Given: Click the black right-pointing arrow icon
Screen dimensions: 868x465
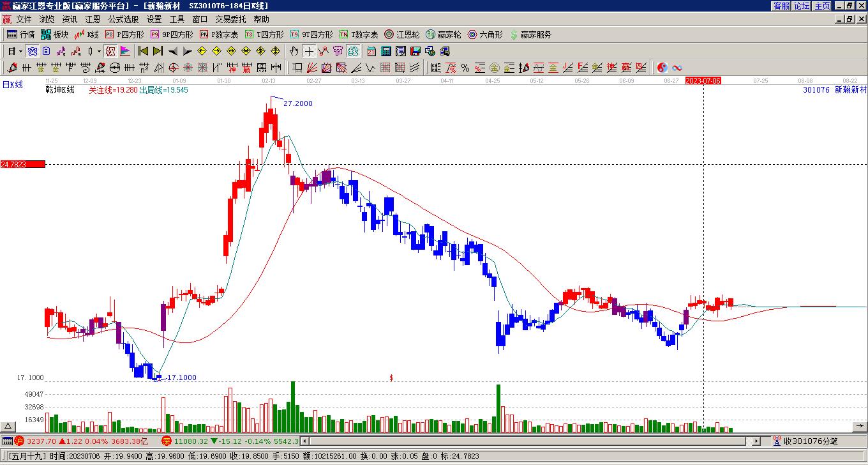Looking at the screenshot, I should (187, 51).
